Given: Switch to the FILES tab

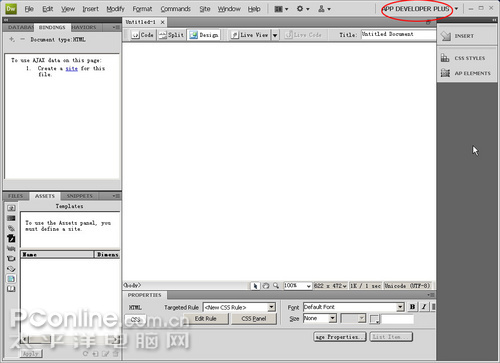Looking at the screenshot, I should (x=15, y=196).
